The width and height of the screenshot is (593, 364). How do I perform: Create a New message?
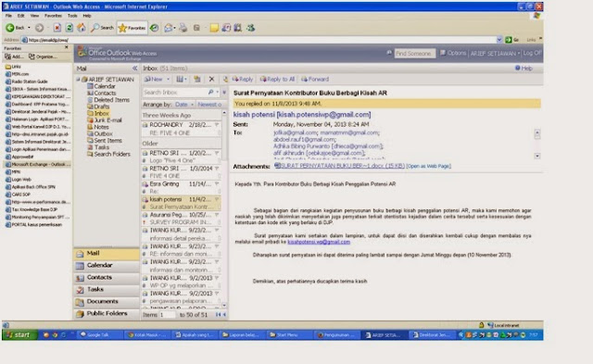tap(153, 80)
